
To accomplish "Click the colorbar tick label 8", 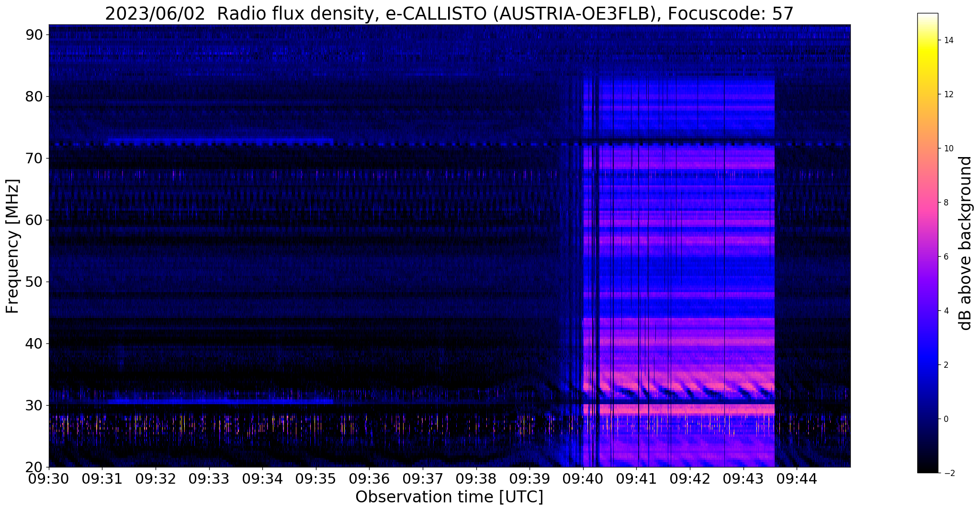I will pyautogui.click(x=946, y=203).
